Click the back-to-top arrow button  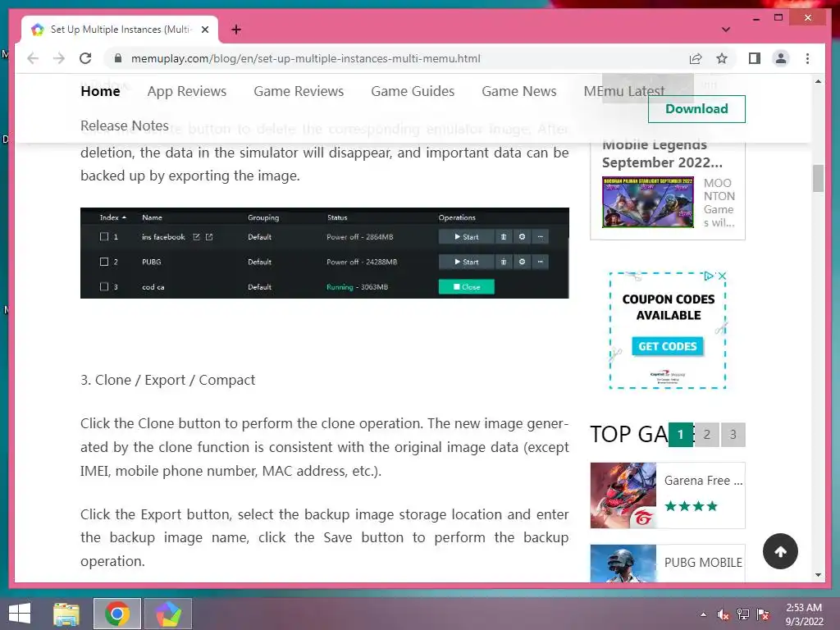point(780,551)
